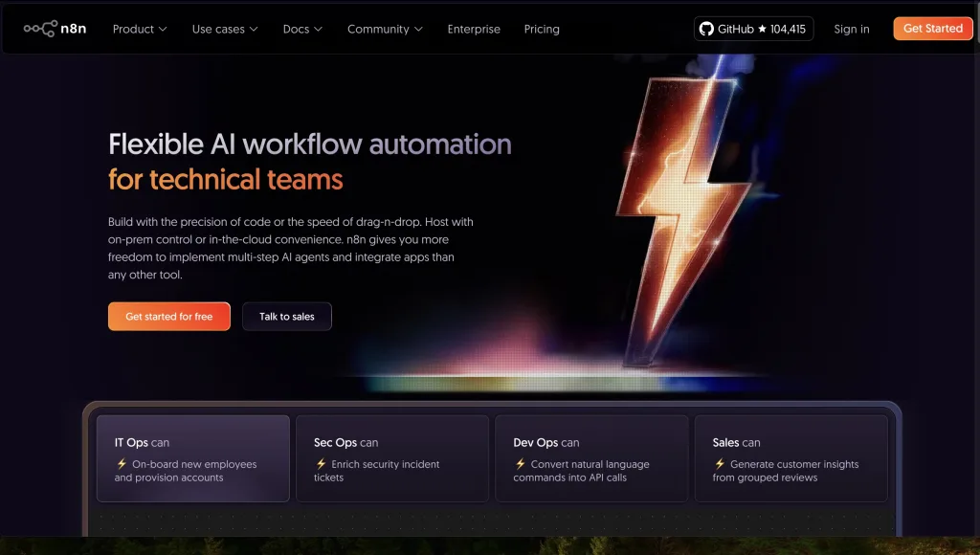Open the Community menu
Image resolution: width=980 pixels, height=555 pixels.
386,29
